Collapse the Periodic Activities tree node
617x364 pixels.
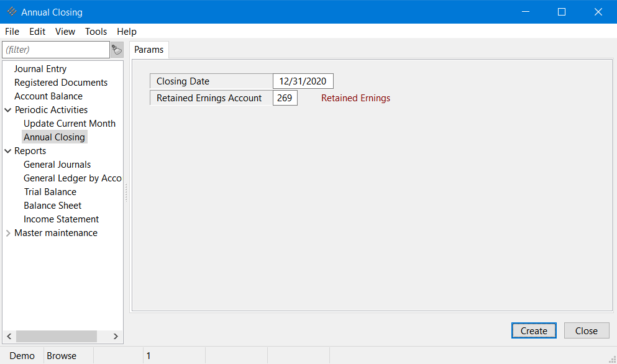(x=8, y=110)
